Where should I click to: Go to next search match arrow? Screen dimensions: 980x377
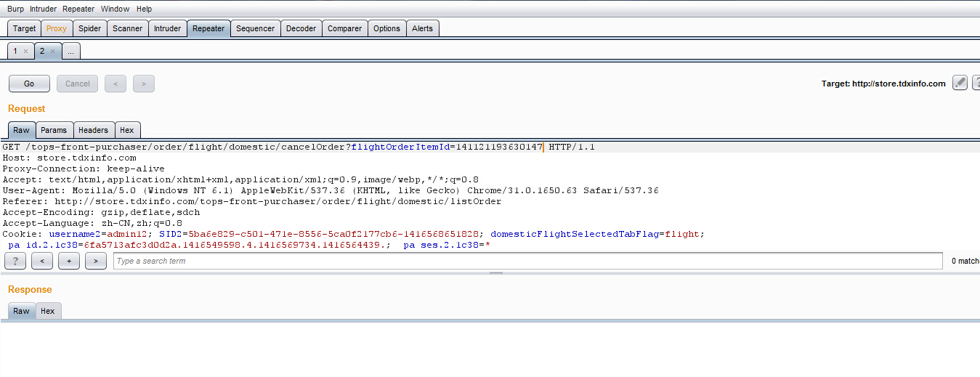click(96, 261)
